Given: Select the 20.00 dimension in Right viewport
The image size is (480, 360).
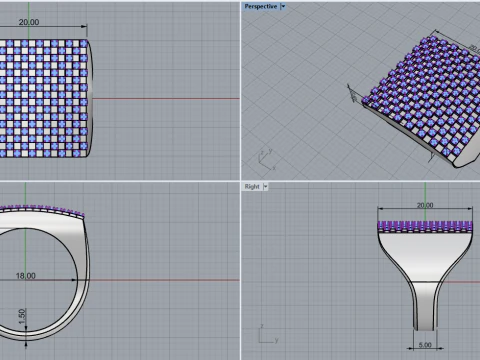Looking at the screenshot, I should pyautogui.click(x=425, y=205).
